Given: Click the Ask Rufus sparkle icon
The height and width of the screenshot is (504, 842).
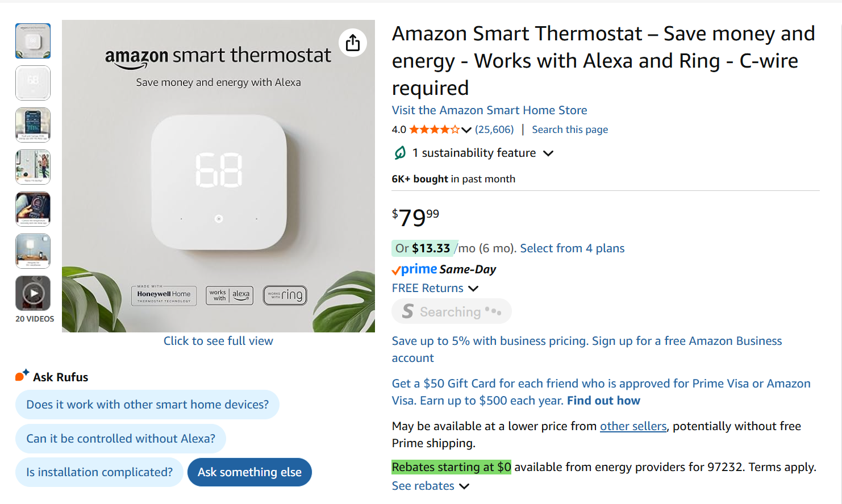Looking at the screenshot, I should [x=20, y=374].
